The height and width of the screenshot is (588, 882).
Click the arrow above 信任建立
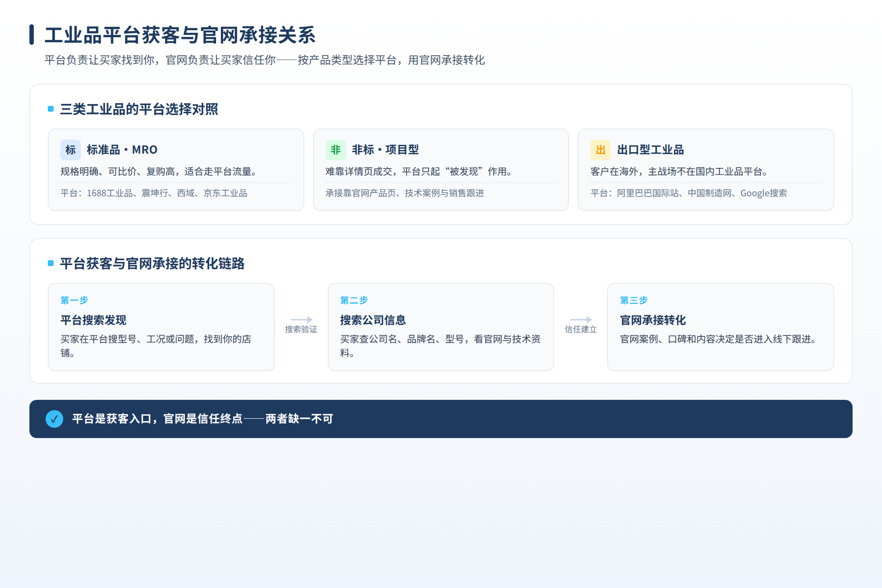[581, 319]
